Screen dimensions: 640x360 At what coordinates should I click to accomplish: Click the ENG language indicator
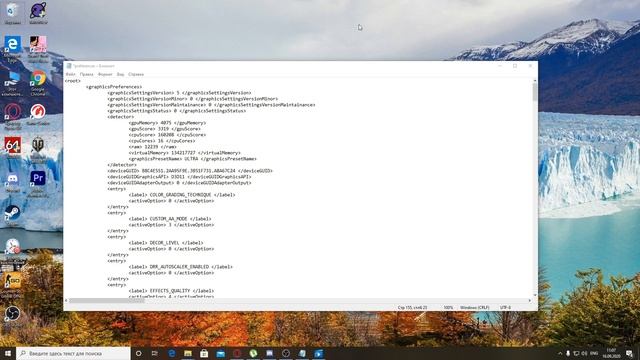[x=594, y=353]
